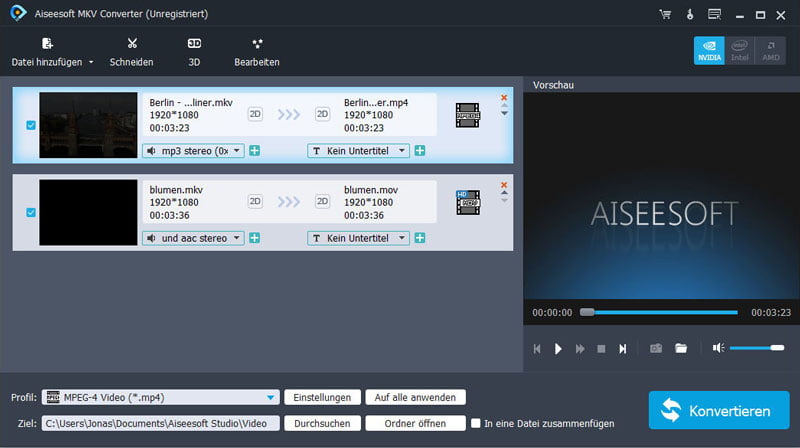Click output name Berlin...er.mp4
800x448 pixels.
click(376, 103)
